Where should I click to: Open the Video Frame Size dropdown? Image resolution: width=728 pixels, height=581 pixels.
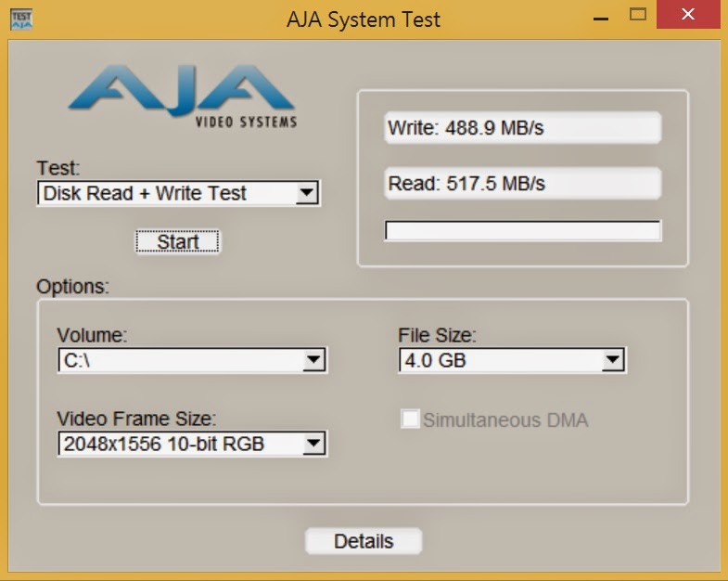193,444
